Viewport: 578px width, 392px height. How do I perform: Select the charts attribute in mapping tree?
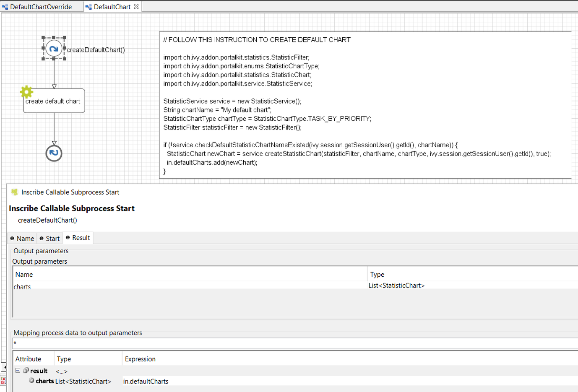[44, 381]
